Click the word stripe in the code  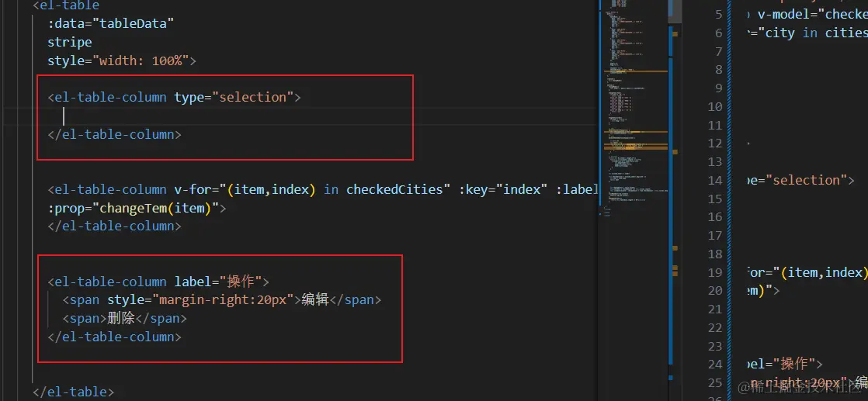pos(70,42)
